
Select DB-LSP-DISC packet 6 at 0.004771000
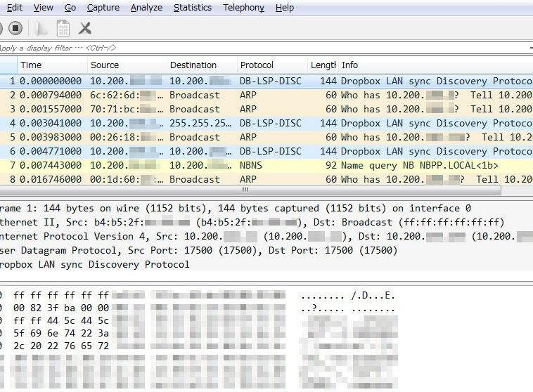pos(266,151)
